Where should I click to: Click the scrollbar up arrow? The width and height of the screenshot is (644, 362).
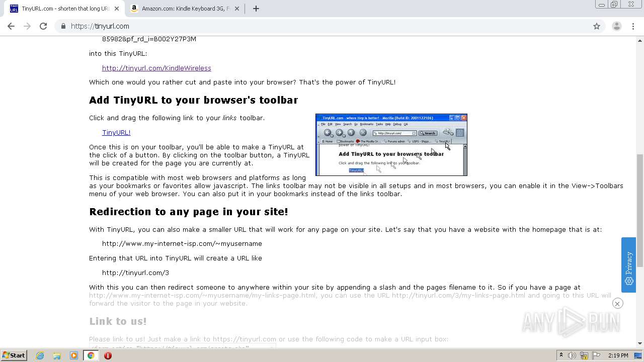[x=640, y=40]
